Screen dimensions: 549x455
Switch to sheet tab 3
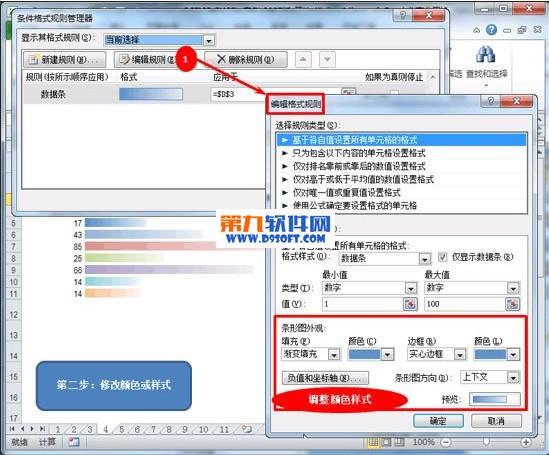tap(90, 429)
